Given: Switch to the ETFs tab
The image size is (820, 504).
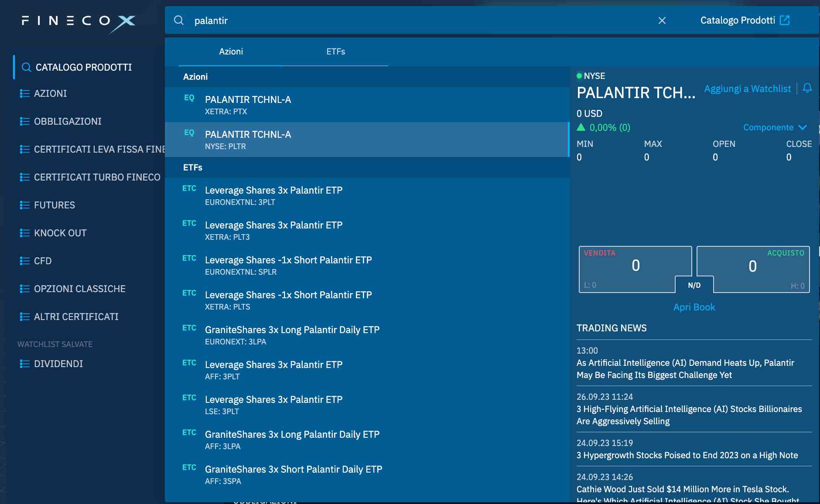Looking at the screenshot, I should (336, 51).
